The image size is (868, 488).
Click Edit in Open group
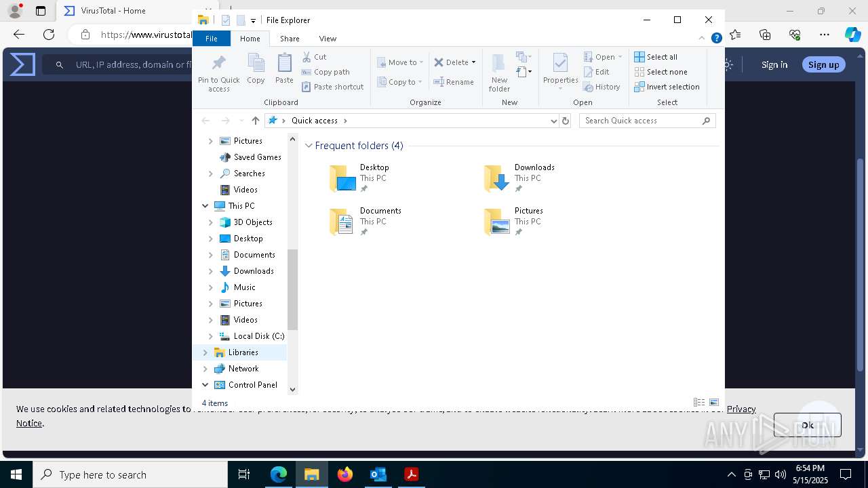(596, 72)
